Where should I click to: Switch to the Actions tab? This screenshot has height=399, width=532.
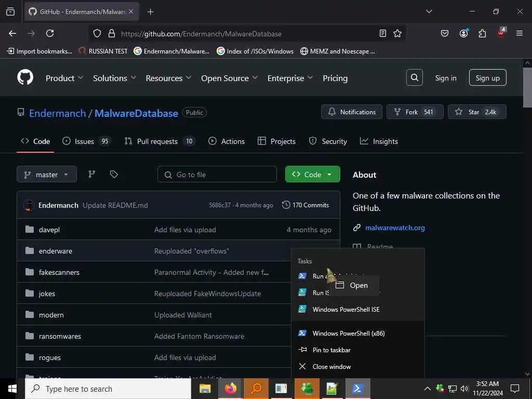coord(227,141)
